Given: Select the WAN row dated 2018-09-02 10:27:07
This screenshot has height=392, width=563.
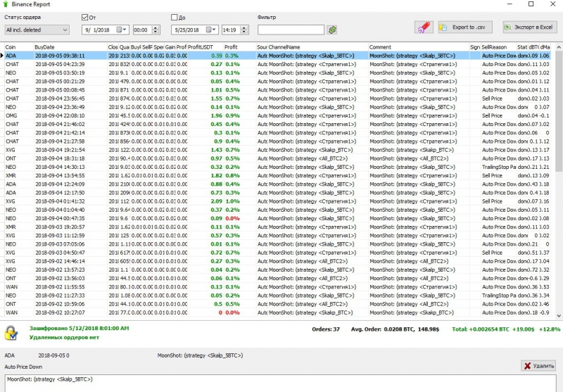Looking at the screenshot, I should coord(277,312).
